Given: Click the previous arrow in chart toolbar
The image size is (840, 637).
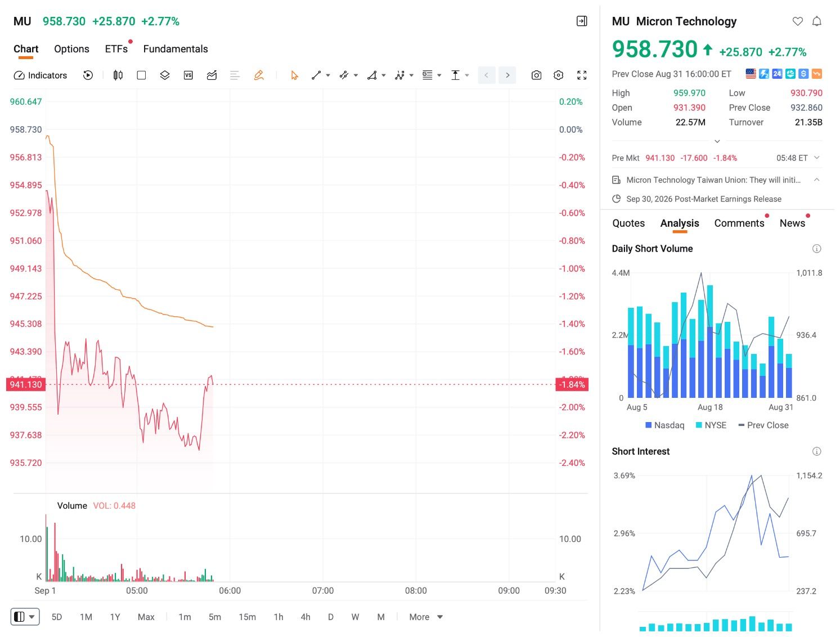Looking at the screenshot, I should [x=487, y=75].
